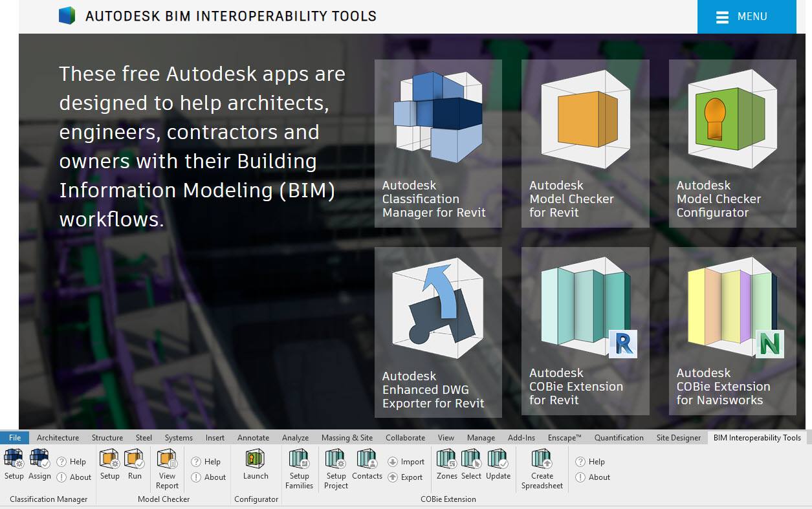Open COBie Setup Project
Viewport: 812px width, 509px height.
click(x=336, y=470)
